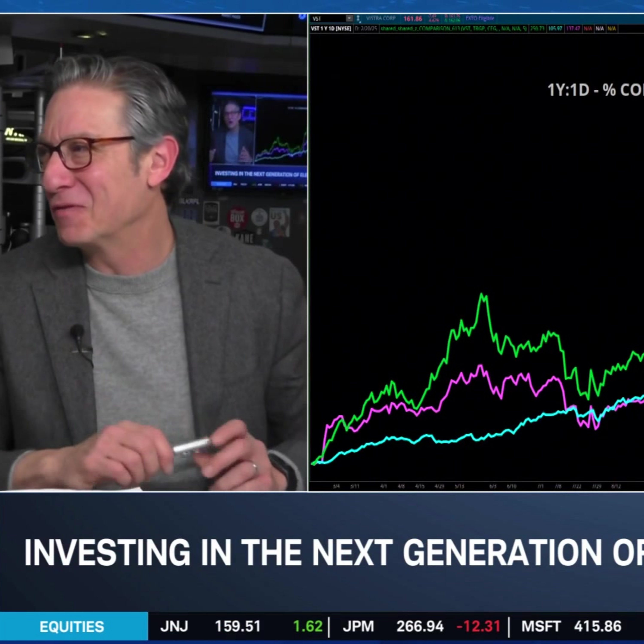Click the yellow N/A value in chart header
Screen dimensions: 644x644
(612, 29)
